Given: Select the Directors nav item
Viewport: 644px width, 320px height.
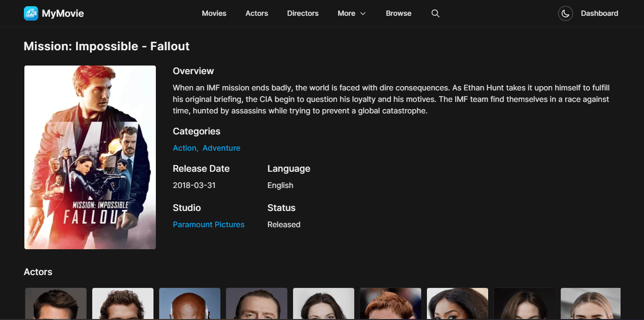Looking at the screenshot, I should click(303, 13).
